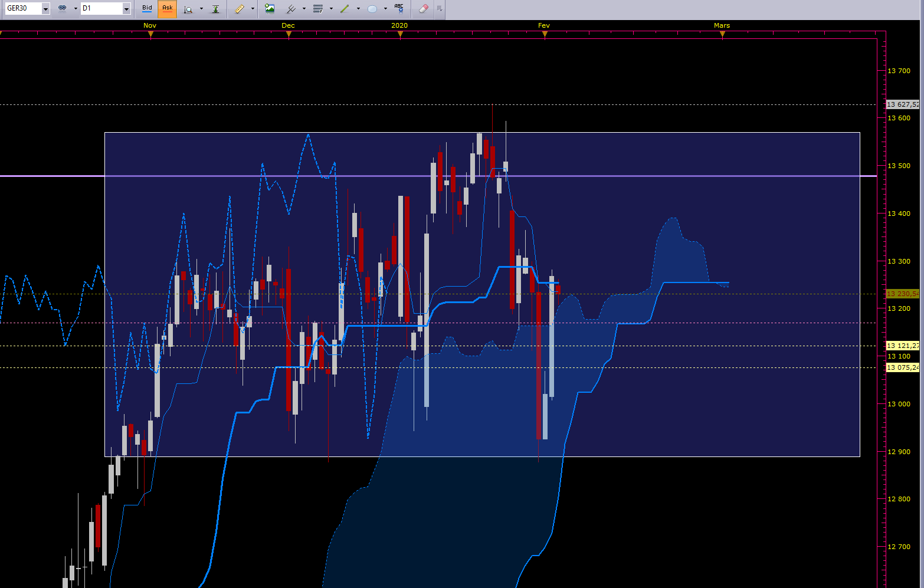
Task: Click the Dec month label
Action: [288, 25]
